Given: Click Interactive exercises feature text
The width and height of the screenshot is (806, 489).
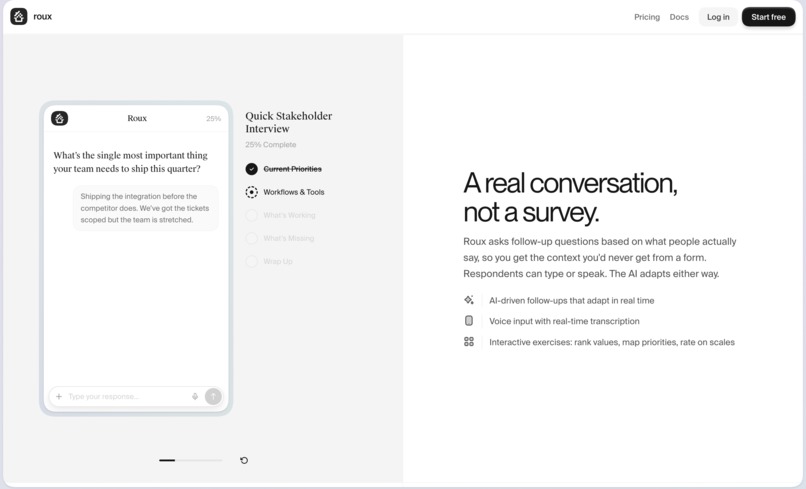Looking at the screenshot, I should pyautogui.click(x=612, y=342).
